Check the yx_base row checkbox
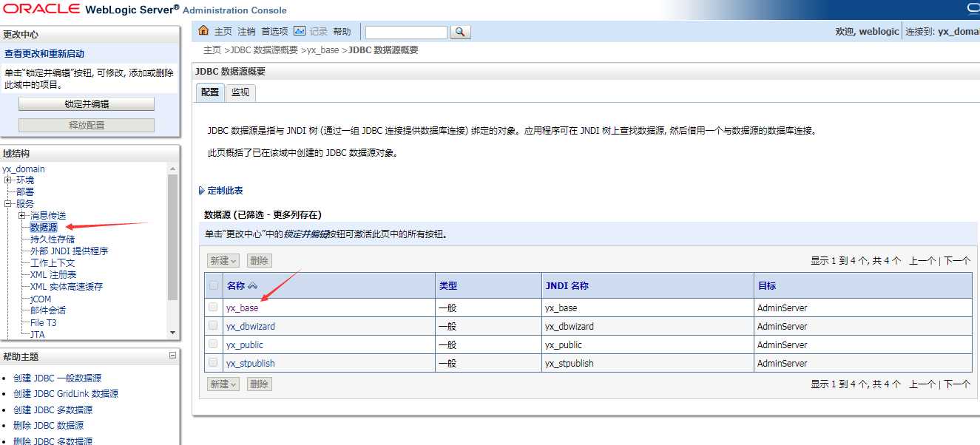 [213, 307]
